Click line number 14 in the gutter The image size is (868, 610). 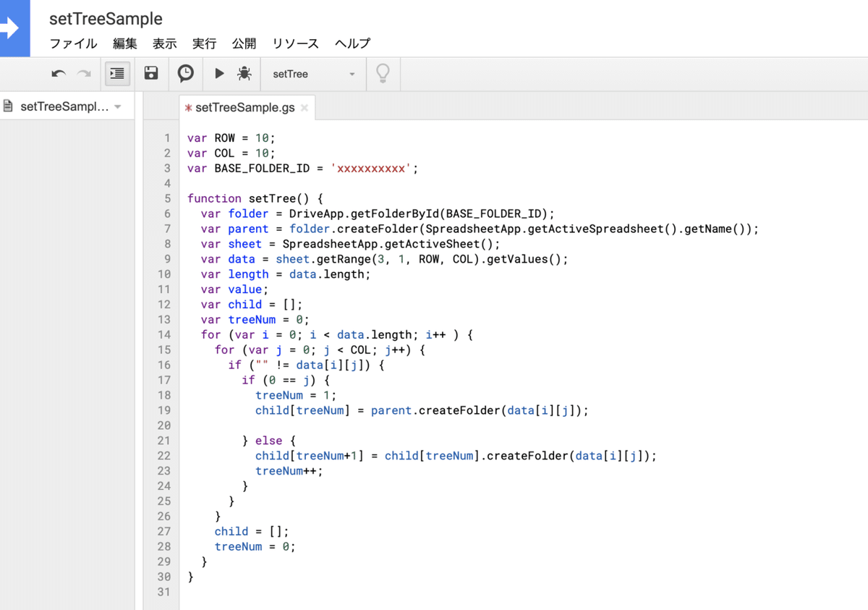point(163,334)
